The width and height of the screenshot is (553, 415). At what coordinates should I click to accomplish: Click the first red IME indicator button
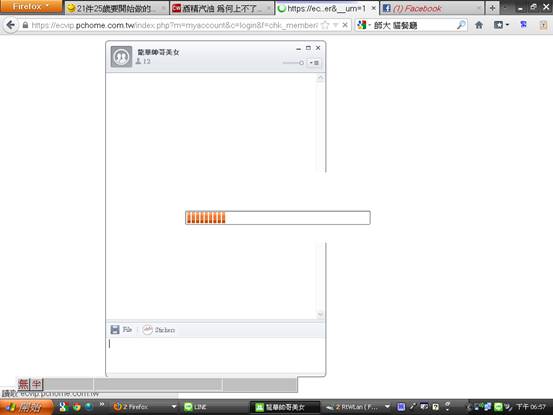coord(24,384)
